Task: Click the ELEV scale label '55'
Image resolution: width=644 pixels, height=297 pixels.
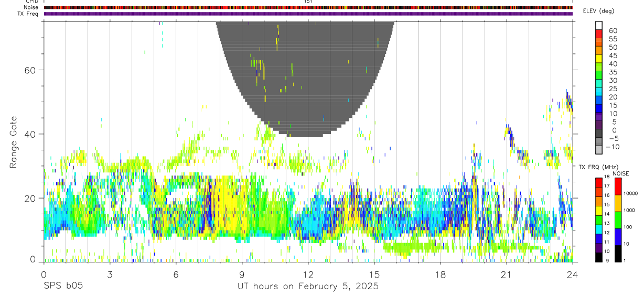Action: 613,39
